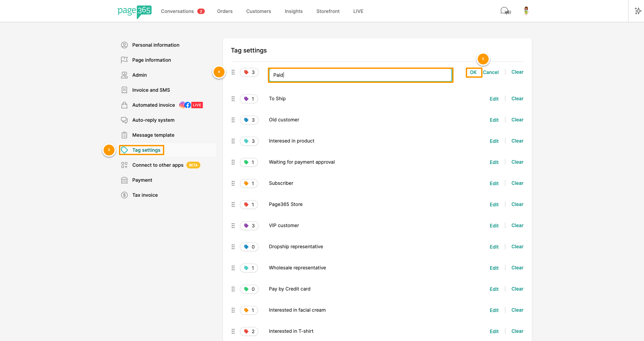The height and width of the screenshot is (341, 644).
Task: Click the purple tag badge for VIP customer
Action: point(249,226)
